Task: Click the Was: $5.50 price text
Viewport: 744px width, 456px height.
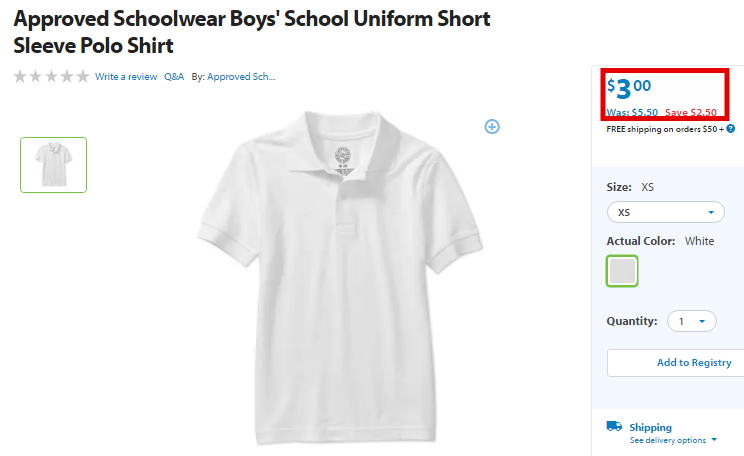Action: click(632, 112)
